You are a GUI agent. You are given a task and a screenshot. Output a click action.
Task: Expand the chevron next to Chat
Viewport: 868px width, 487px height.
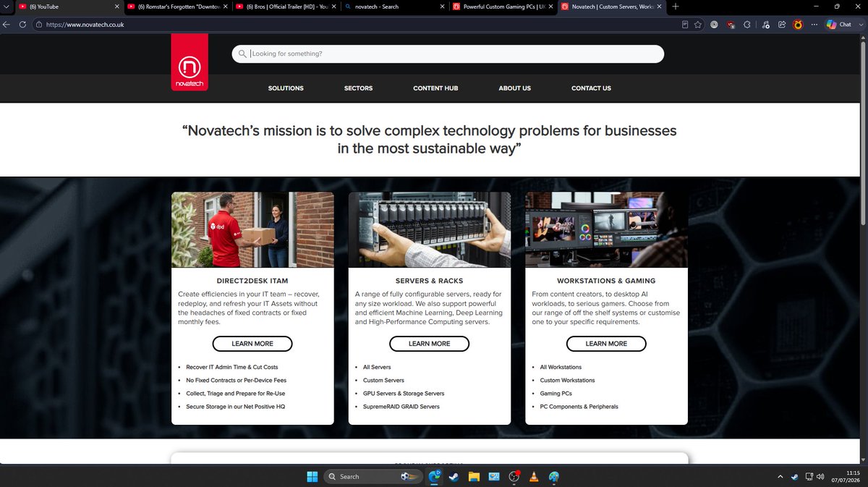861,24
